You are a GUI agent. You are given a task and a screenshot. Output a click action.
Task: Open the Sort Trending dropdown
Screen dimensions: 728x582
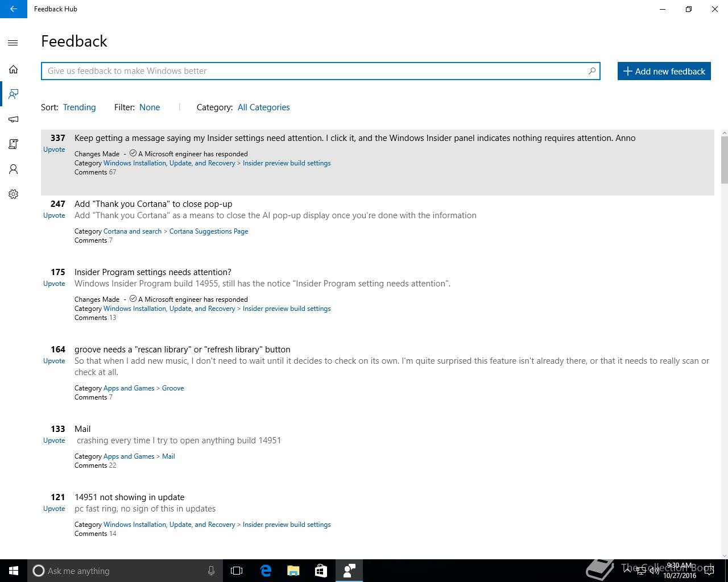pyautogui.click(x=79, y=107)
